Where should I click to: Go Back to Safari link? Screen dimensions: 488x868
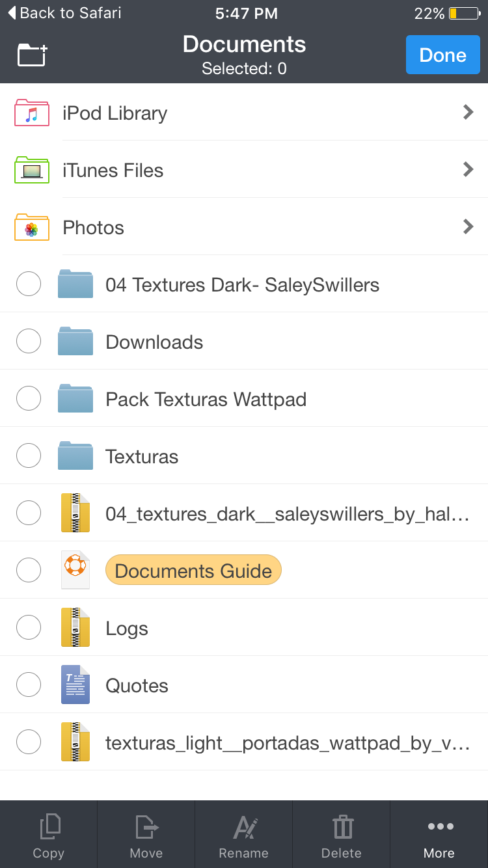pyautogui.click(x=64, y=13)
